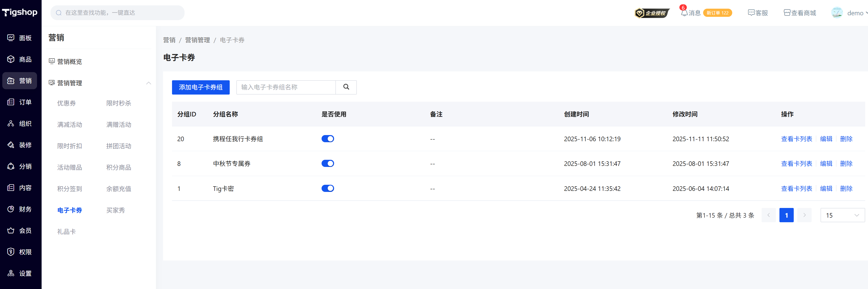Open the 客服 customer service chat icon

[x=751, y=13]
